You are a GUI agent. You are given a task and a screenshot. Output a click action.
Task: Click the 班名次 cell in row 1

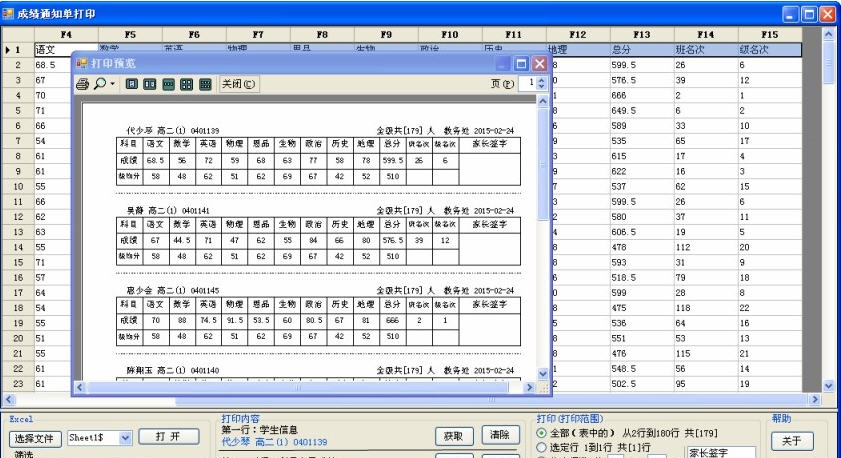coord(705,50)
